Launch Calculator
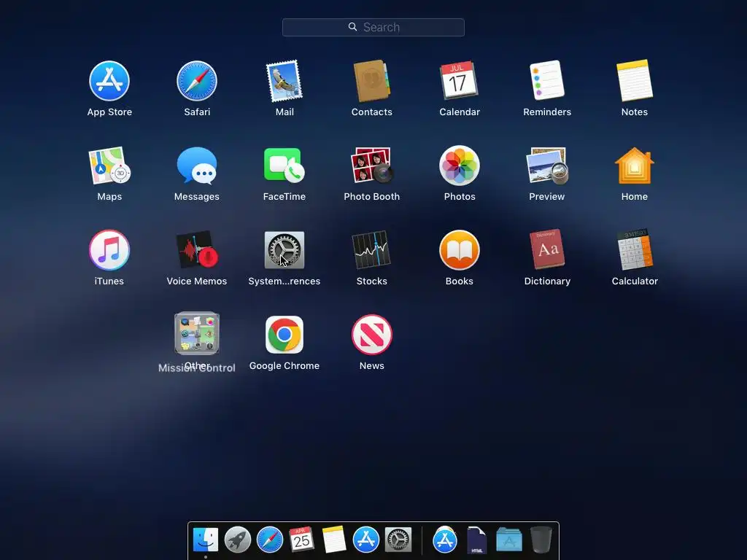This screenshot has height=560, width=747. click(x=635, y=249)
